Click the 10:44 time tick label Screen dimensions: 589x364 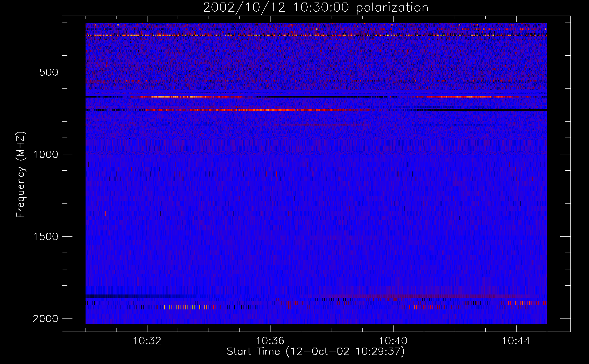516,341
